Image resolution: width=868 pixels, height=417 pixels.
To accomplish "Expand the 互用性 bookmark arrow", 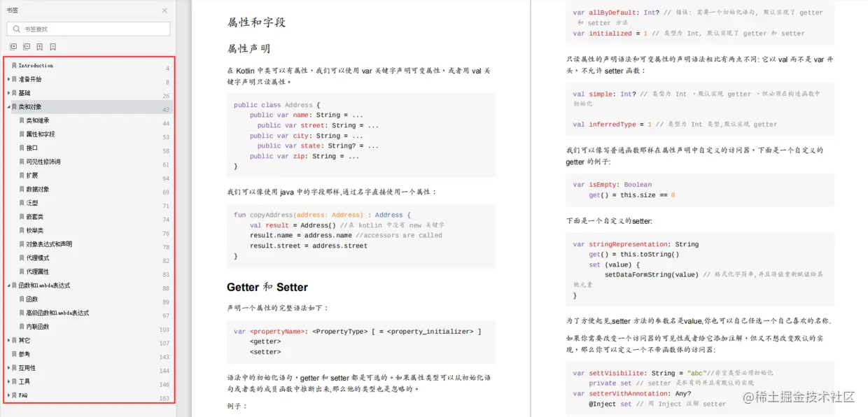I will 8,368.
